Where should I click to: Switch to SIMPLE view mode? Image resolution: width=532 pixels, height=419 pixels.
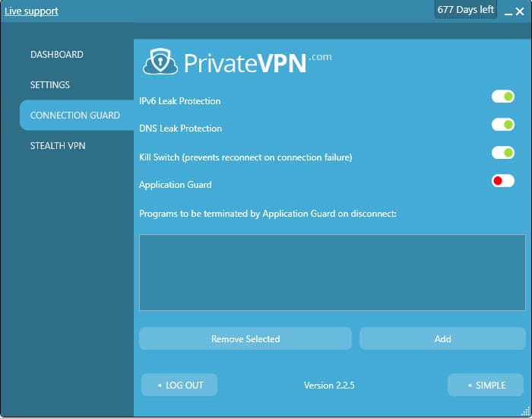click(x=485, y=385)
